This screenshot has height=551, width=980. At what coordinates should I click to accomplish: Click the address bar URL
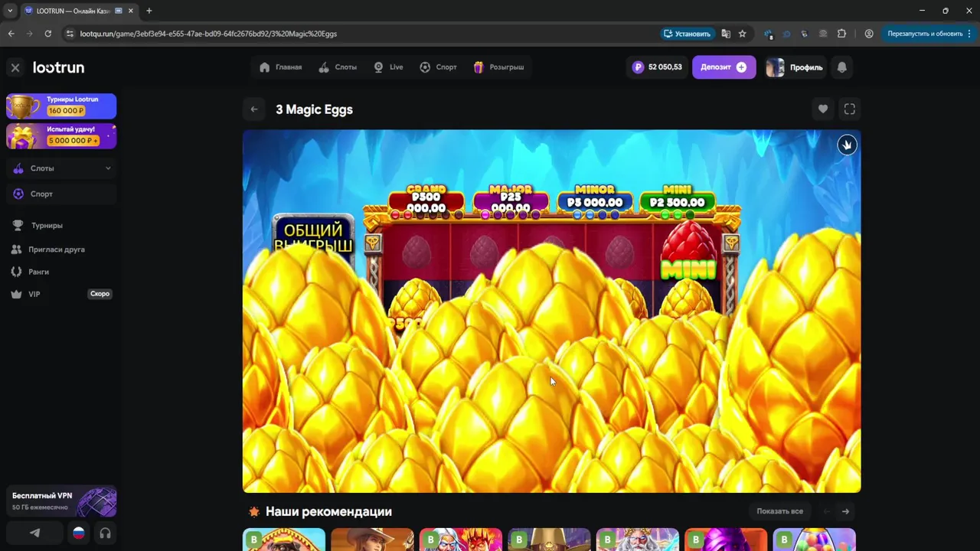[x=208, y=34]
